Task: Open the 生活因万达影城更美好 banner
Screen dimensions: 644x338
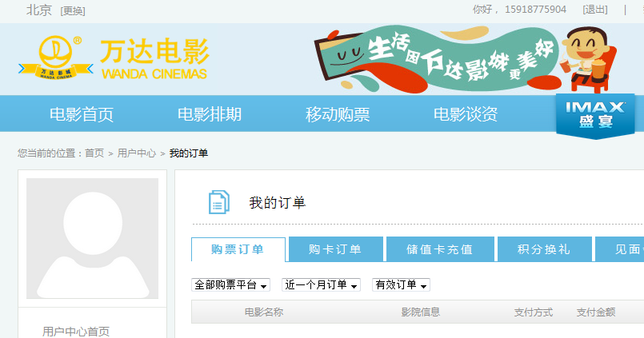Action: [x=466, y=58]
